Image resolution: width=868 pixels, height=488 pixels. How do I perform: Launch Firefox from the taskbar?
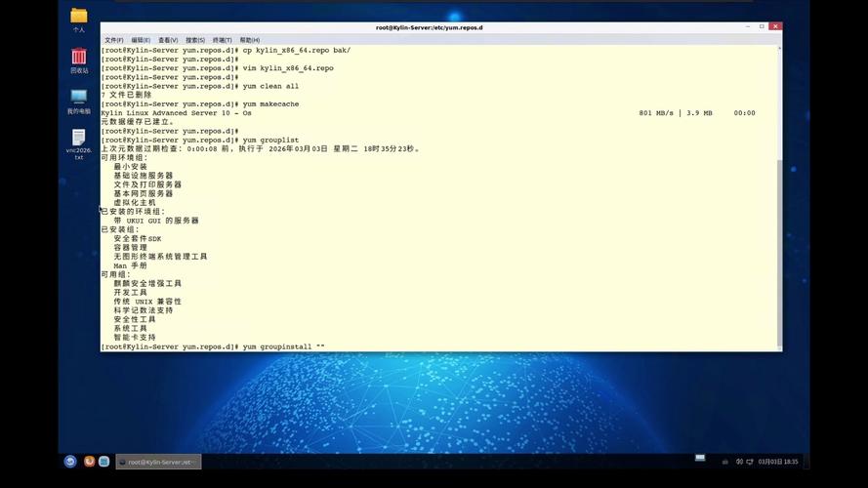(x=89, y=461)
